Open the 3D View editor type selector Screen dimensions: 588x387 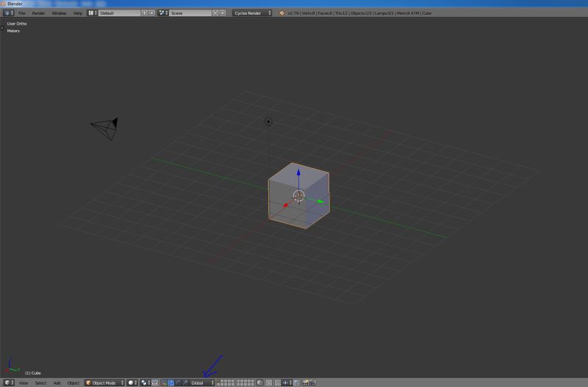[x=10, y=383]
